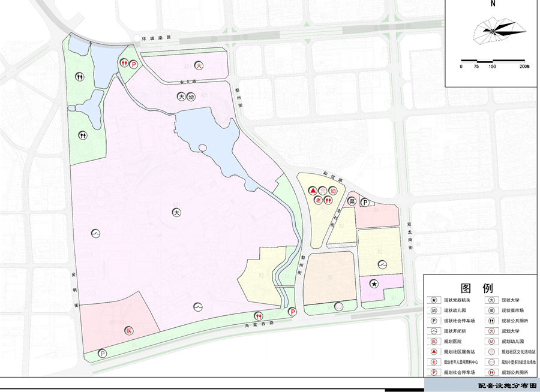This screenshot has height=392, width=540.
Task: Click the red triangle community service marker on the map
Action: tap(313, 191)
